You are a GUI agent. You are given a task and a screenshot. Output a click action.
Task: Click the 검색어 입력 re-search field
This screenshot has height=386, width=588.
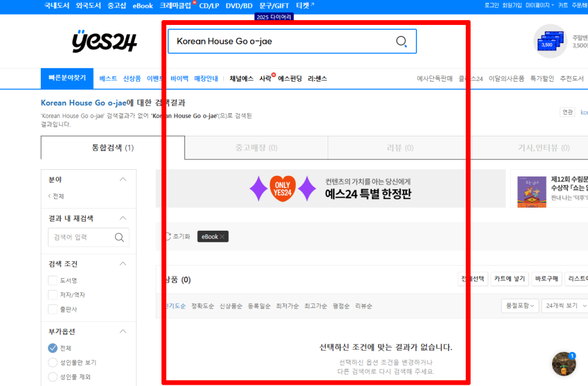tap(88, 237)
